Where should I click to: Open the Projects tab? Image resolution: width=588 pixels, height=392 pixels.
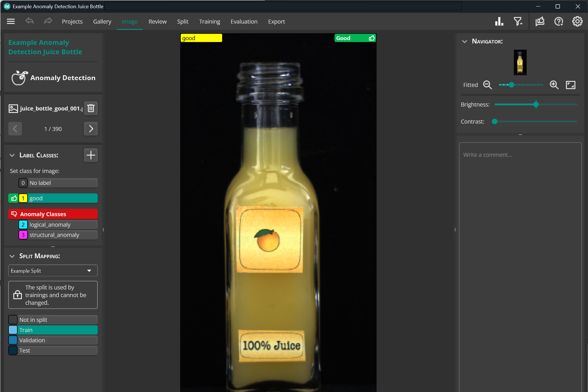(x=72, y=21)
